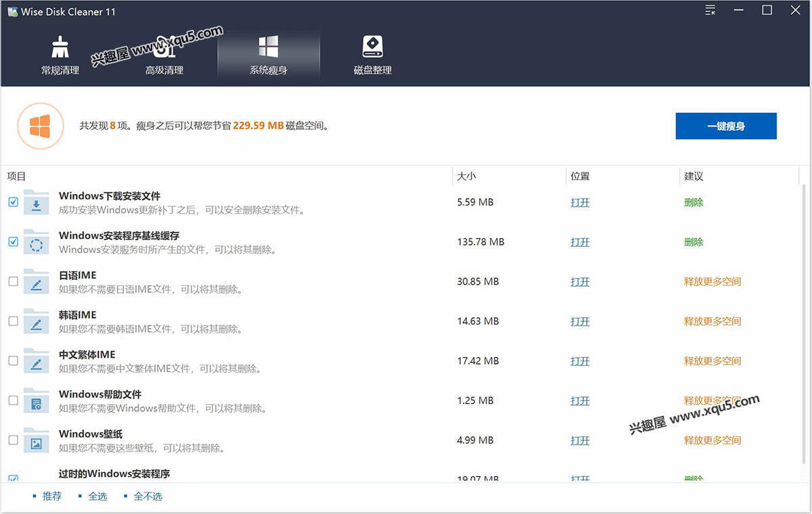Open the title bar menu icon
The height and width of the screenshot is (514, 812).
[x=710, y=10]
